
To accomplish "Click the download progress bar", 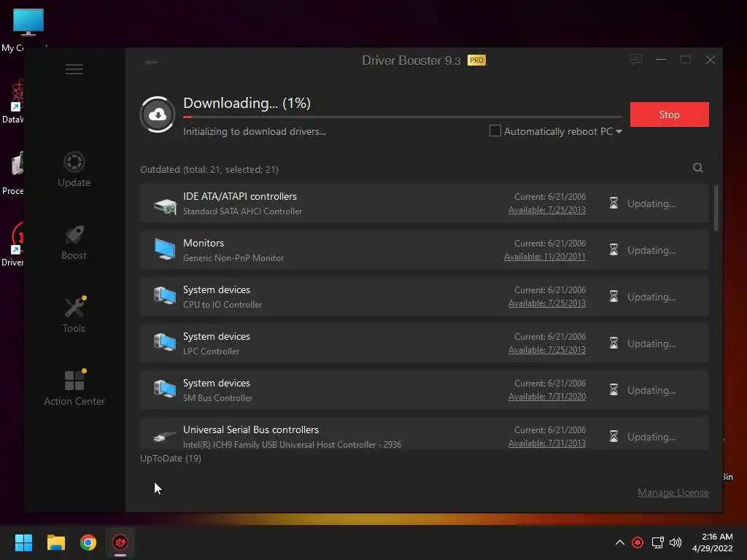I will 403,117.
